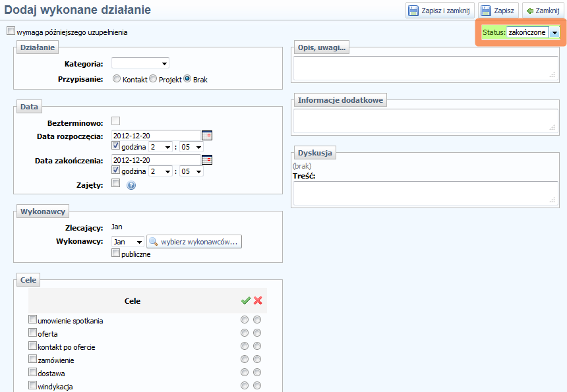Open start date hour dropdown
567x392 pixels.
point(160,147)
